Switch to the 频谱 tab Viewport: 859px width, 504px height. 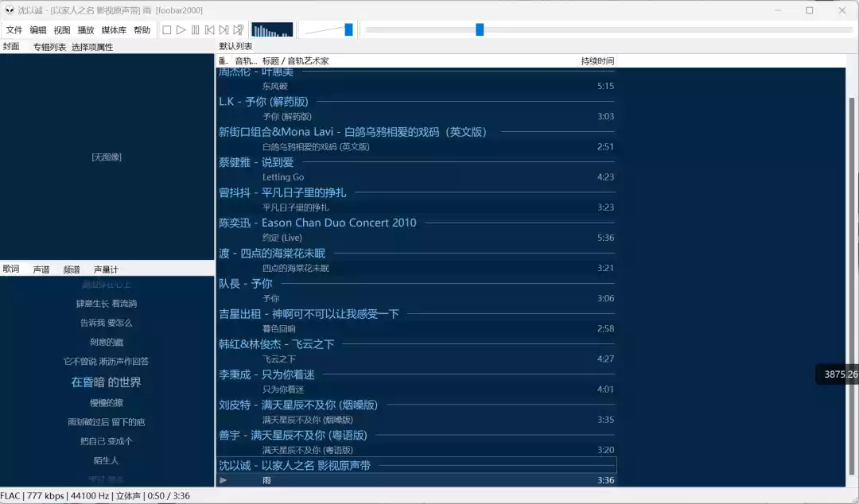pyautogui.click(x=72, y=269)
